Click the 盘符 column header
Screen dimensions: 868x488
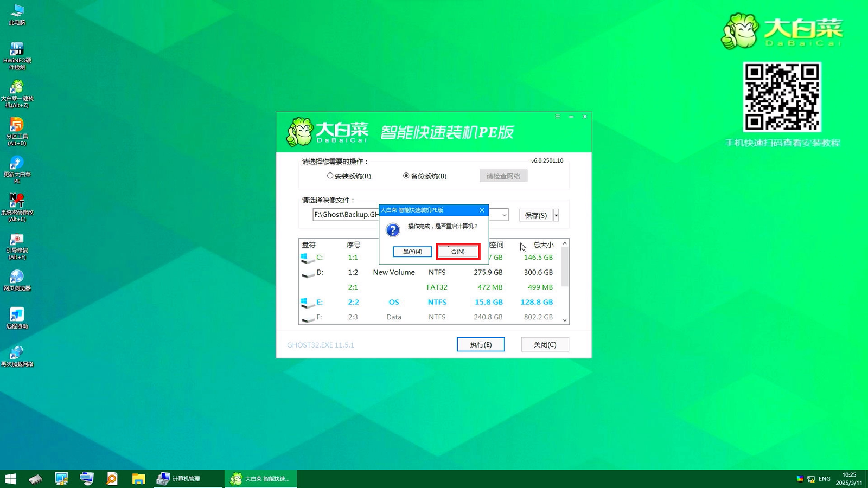pyautogui.click(x=309, y=245)
